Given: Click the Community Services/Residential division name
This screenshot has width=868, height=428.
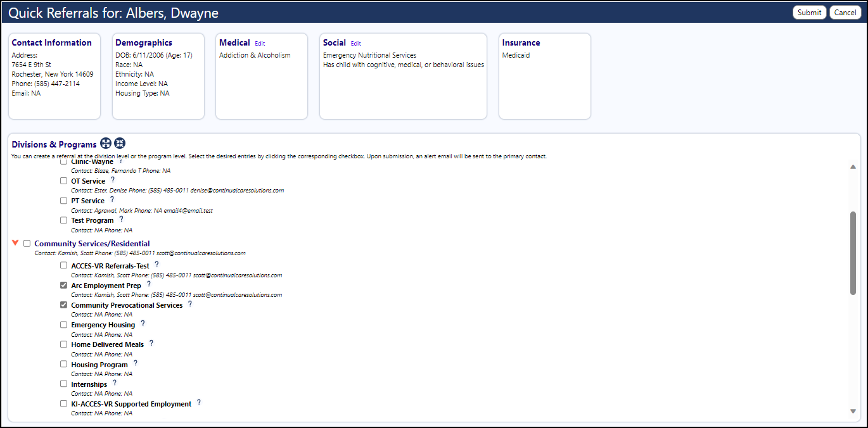Looking at the screenshot, I should click(x=93, y=244).
